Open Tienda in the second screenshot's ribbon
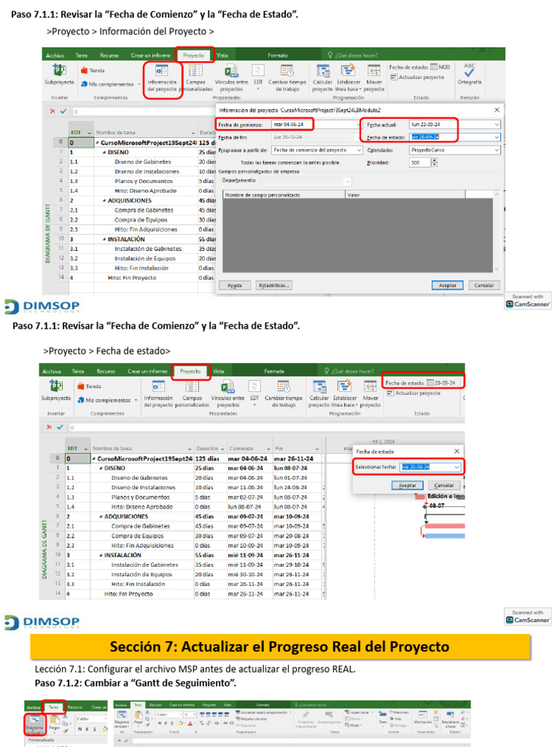560x747 pixels. (x=90, y=387)
